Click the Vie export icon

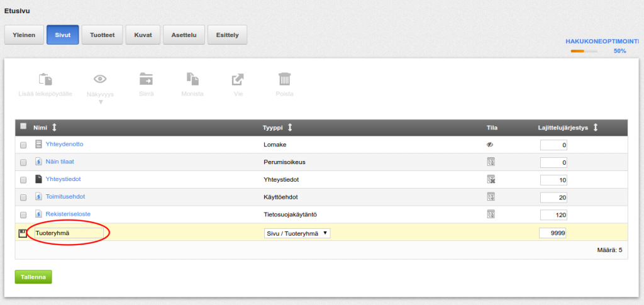point(238,79)
